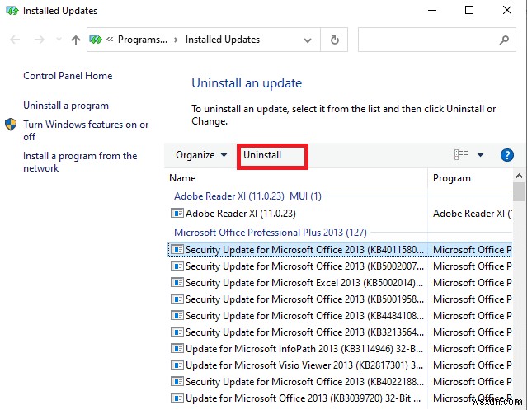Select Security Update for Office 2013 (KB4022188)
This screenshot has height=410, width=532.
pos(304,381)
